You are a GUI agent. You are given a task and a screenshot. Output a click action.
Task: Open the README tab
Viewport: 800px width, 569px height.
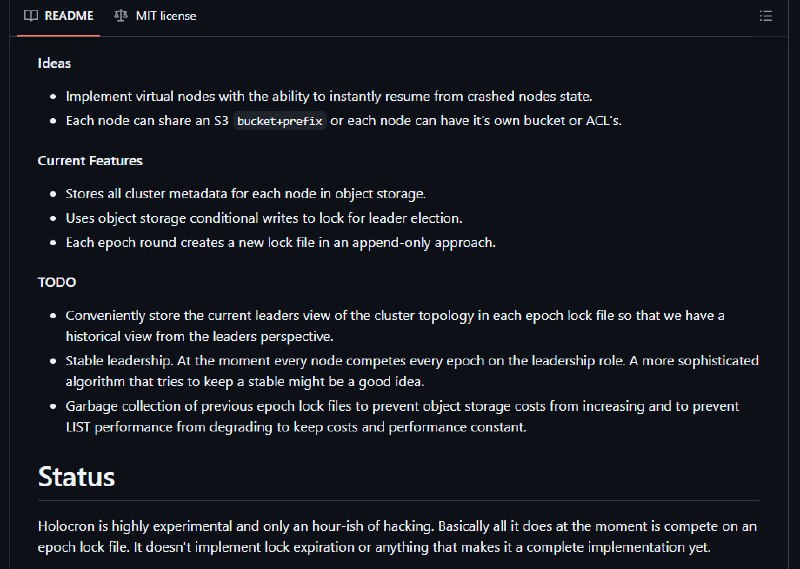(59, 16)
